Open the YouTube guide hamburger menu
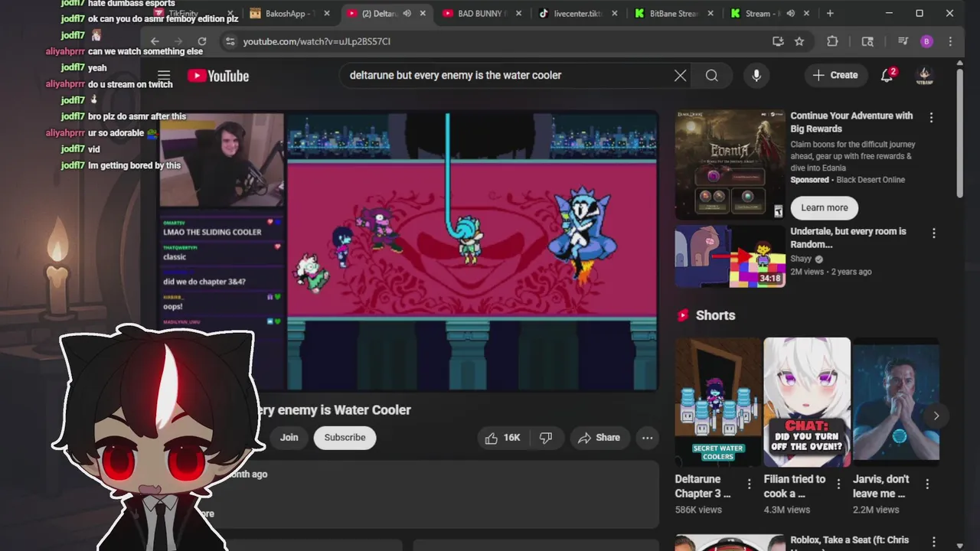Screen dimensions: 980x551 (x=164, y=75)
